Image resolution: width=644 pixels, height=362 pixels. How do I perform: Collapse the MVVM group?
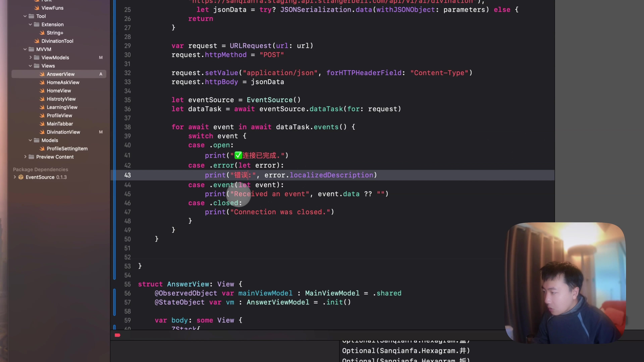pyautogui.click(x=25, y=49)
